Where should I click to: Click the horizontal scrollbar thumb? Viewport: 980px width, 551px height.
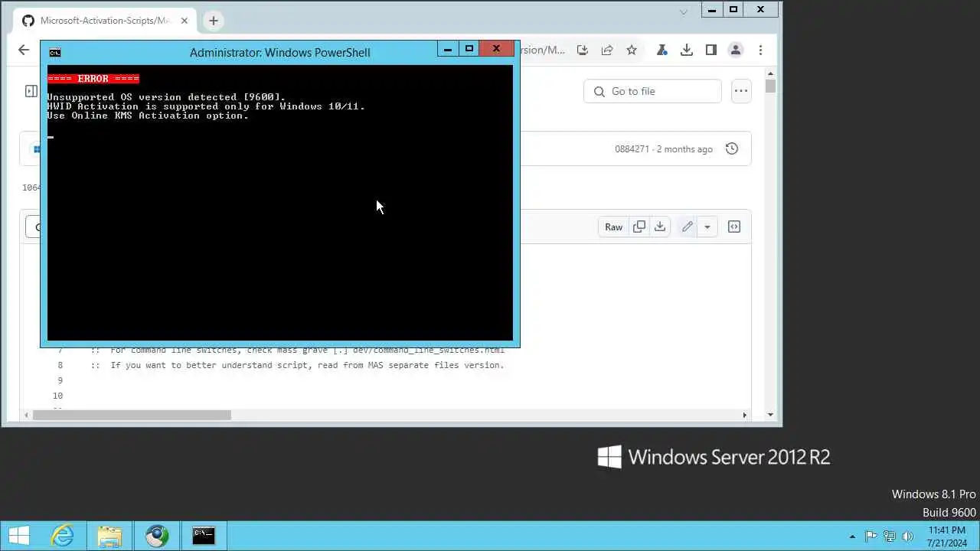[131, 415]
